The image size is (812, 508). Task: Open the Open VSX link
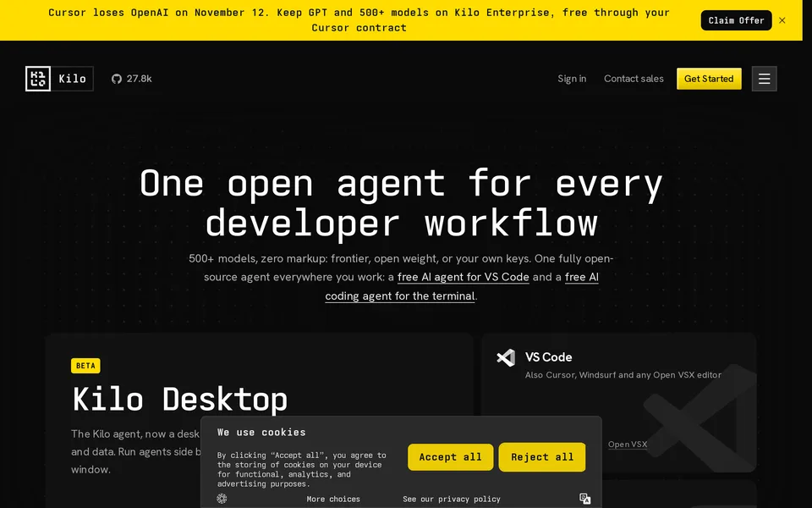coord(628,444)
